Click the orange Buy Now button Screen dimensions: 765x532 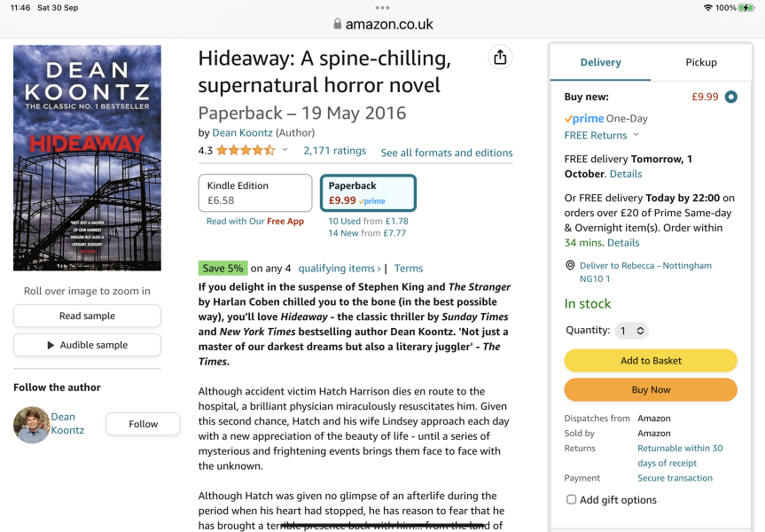651,390
